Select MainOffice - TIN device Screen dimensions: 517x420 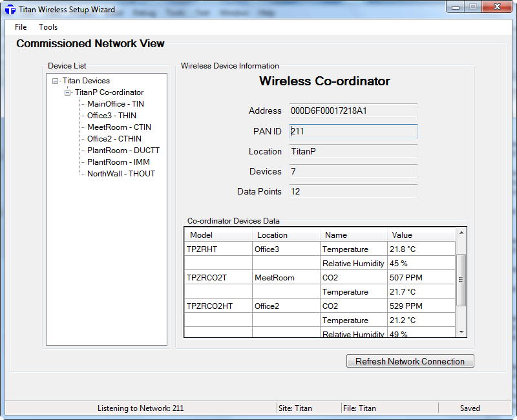click(116, 104)
